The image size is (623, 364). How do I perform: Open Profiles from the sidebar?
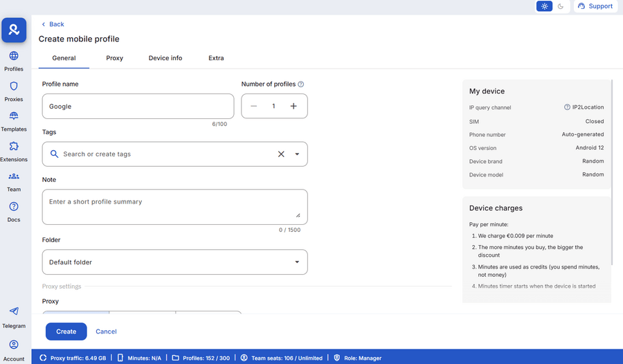point(14,56)
